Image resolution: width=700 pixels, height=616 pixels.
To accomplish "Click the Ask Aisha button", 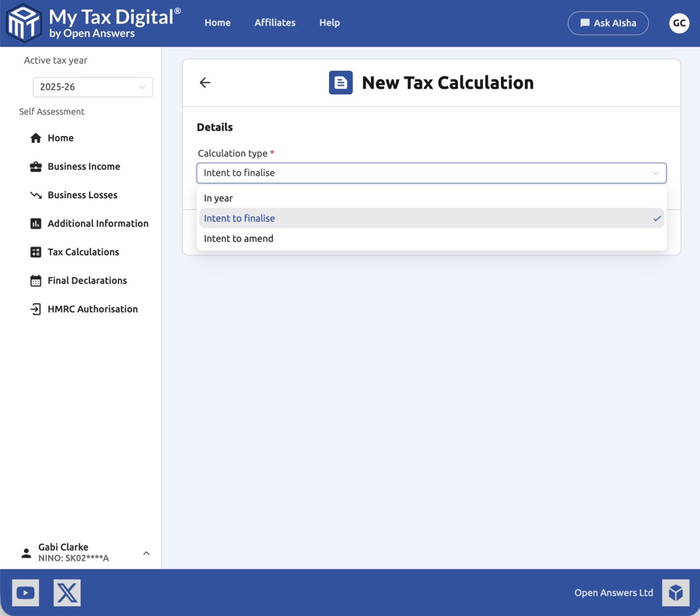I will [x=608, y=23].
